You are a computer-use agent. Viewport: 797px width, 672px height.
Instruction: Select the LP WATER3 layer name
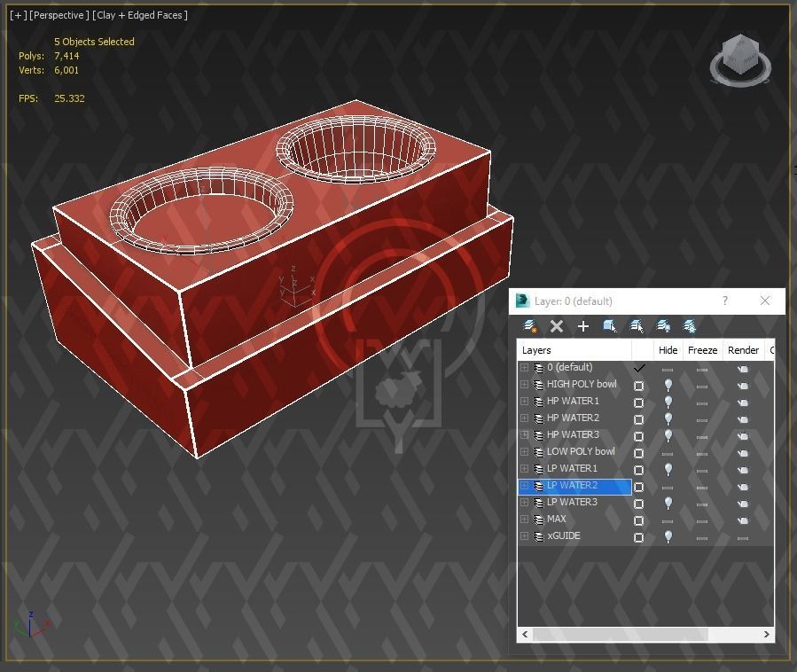tap(572, 502)
